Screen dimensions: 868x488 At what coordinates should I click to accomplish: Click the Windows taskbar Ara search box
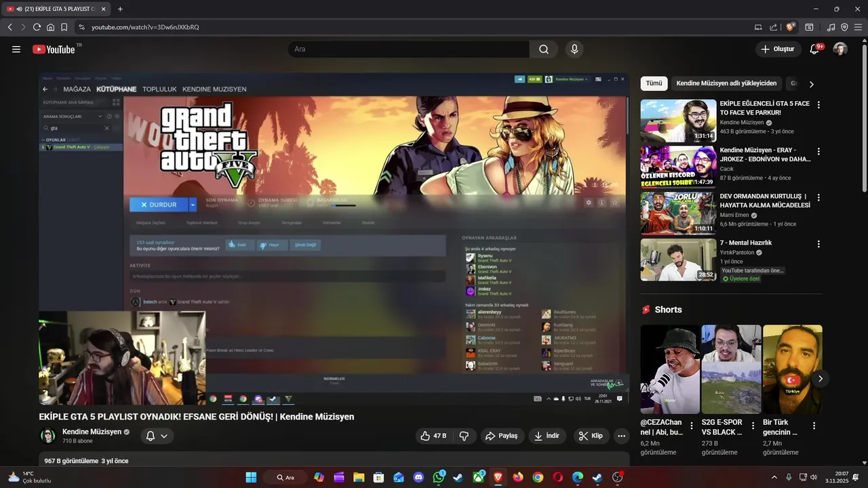[x=285, y=477]
